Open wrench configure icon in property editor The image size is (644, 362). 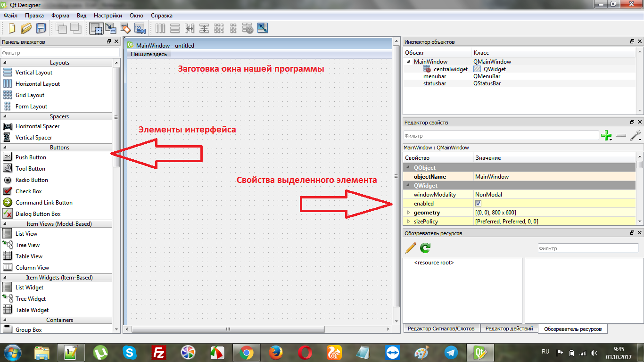(636, 136)
